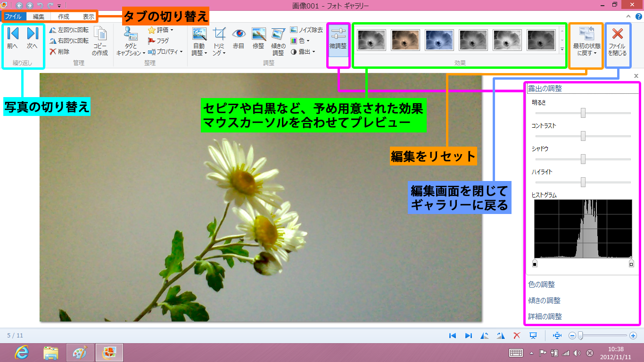Open the ファイル tab
This screenshot has height=362, width=644.
click(13, 16)
